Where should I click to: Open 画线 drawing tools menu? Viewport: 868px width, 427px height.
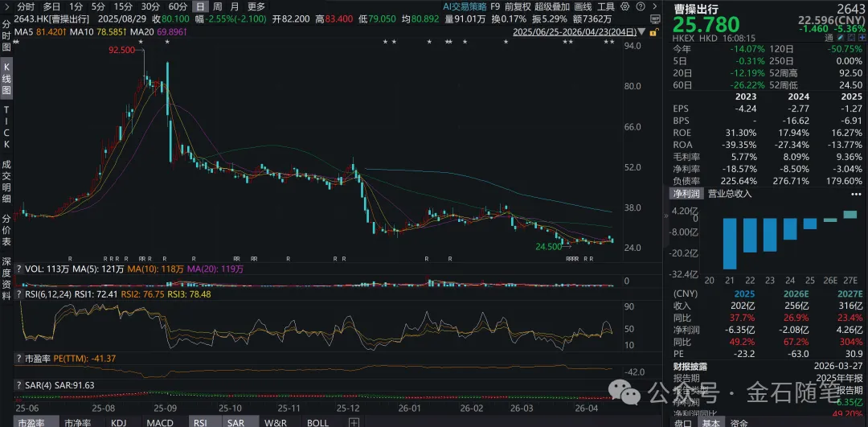pyautogui.click(x=583, y=6)
